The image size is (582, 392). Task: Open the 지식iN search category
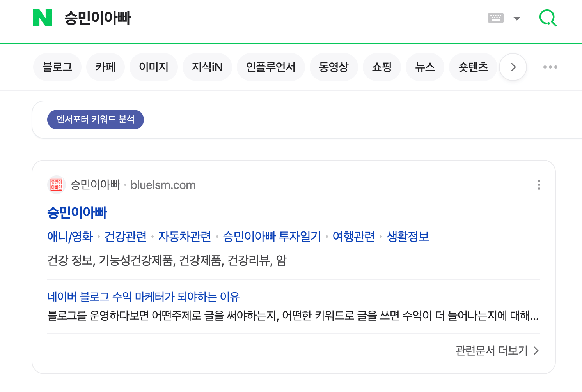(x=207, y=67)
